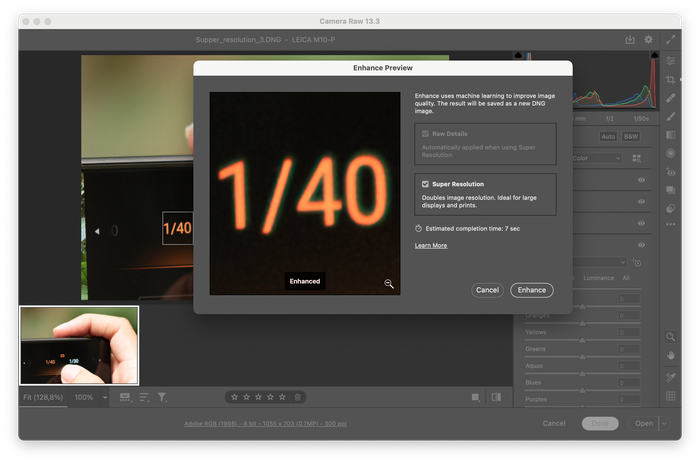Select the Crop tool
Image resolution: width=700 pixels, height=463 pixels.
pyautogui.click(x=671, y=79)
